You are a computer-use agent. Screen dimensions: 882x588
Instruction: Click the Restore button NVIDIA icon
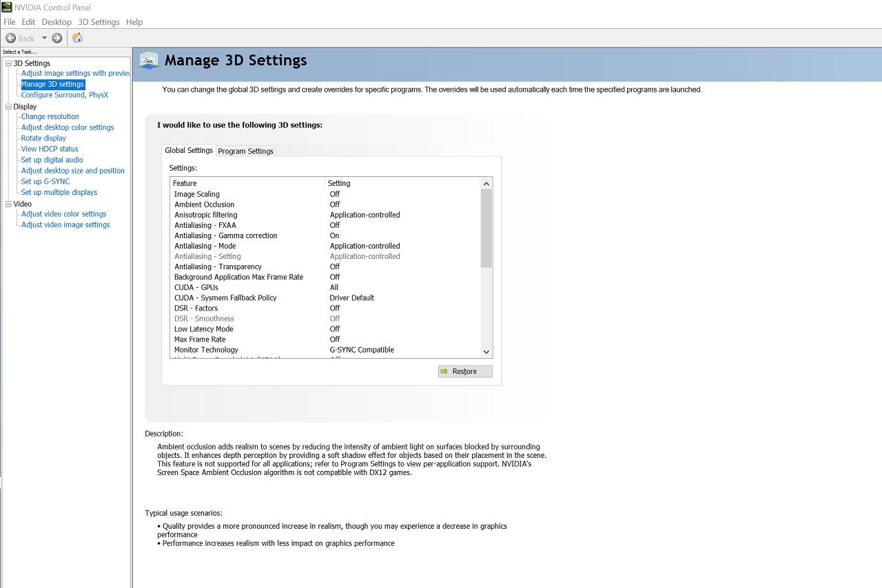[x=445, y=371]
